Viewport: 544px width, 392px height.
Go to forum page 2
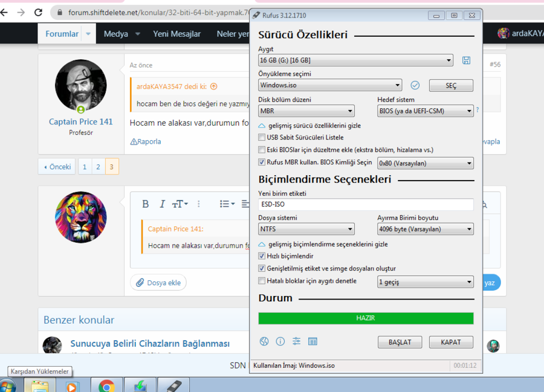coord(98,167)
